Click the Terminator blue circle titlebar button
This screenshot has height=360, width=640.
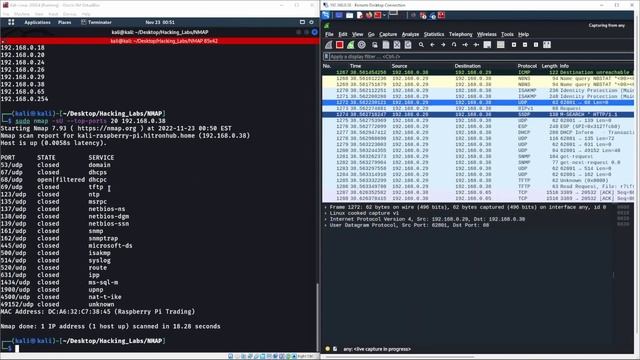pyautogui.click(x=315, y=32)
